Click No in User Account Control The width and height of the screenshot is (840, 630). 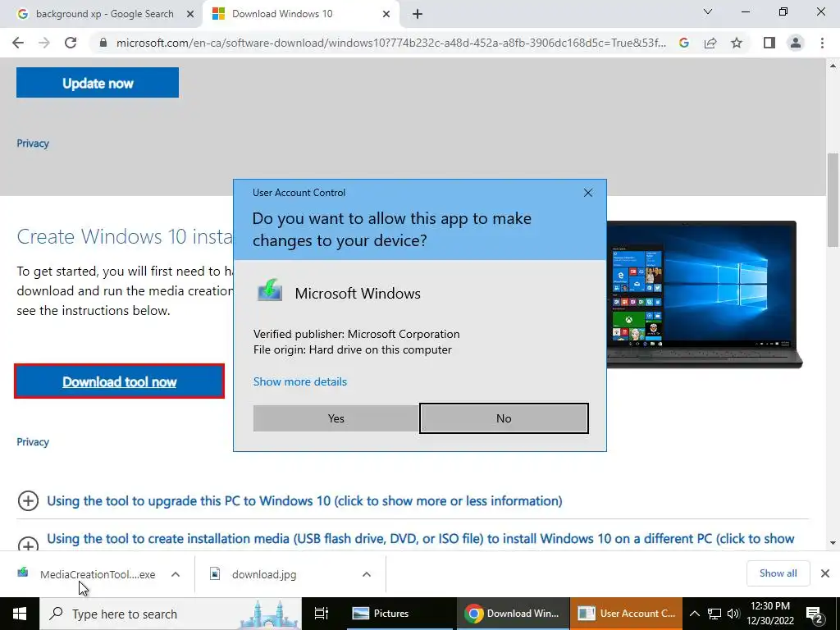point(504,418)
